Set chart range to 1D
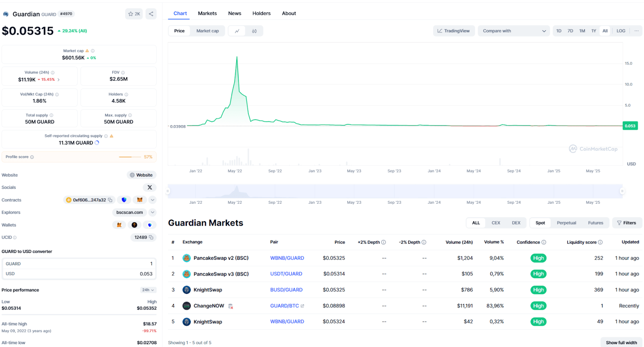 point(559,31)
